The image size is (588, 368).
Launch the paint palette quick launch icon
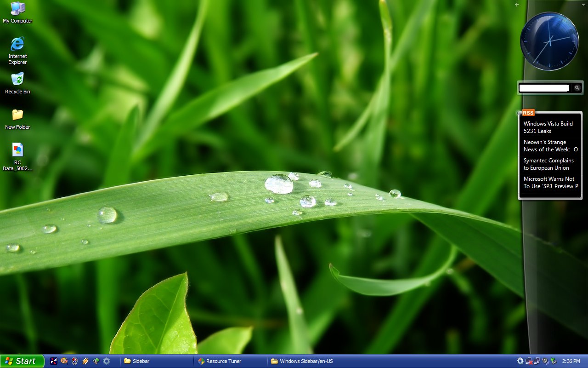64,361
